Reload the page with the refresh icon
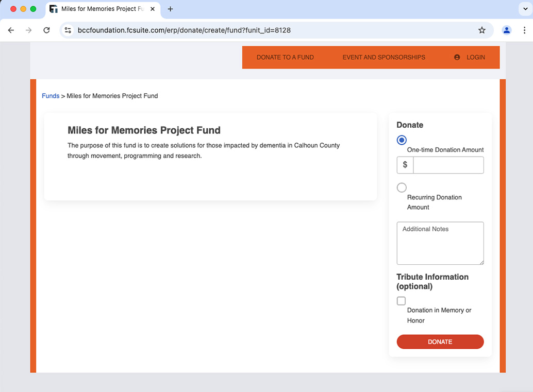The height and width of the screenshot is (392, 533). 46,30
